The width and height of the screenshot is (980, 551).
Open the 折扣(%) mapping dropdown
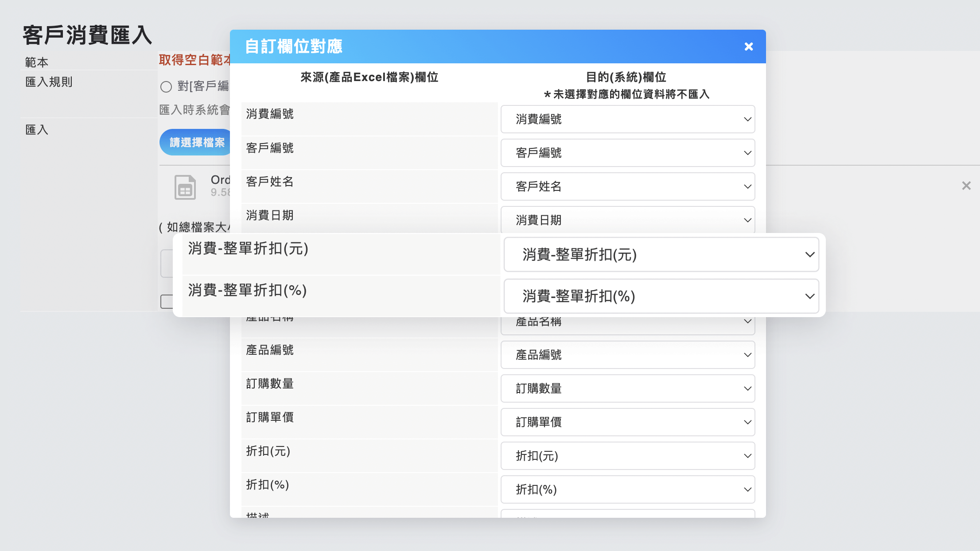coord(627,489)
